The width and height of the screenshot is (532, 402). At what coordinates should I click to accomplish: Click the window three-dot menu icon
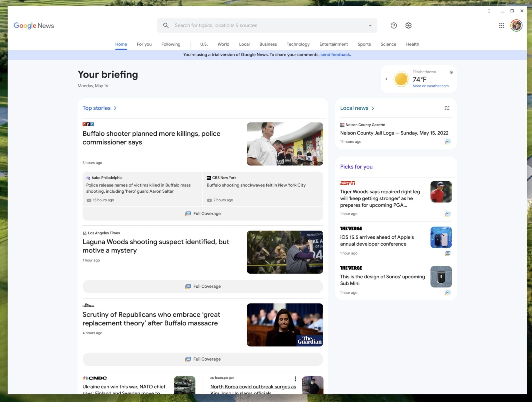tap(489, 11)
